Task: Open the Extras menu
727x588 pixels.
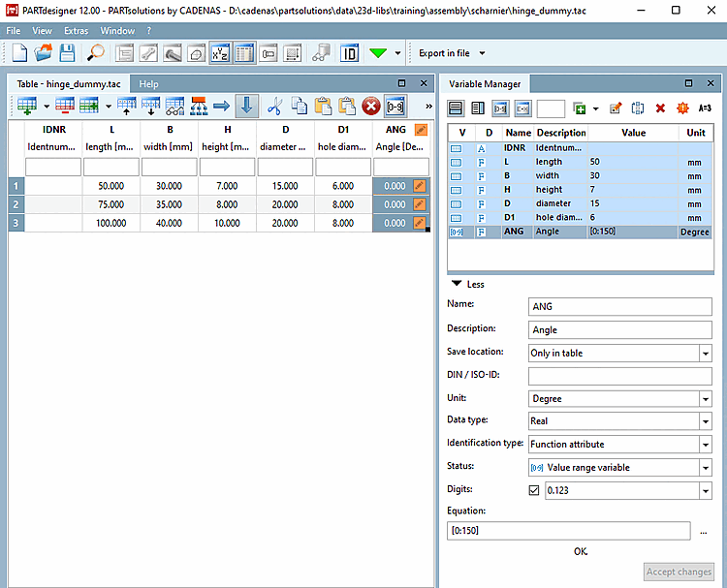Action: pyautogui.click(x=76, y=31)
